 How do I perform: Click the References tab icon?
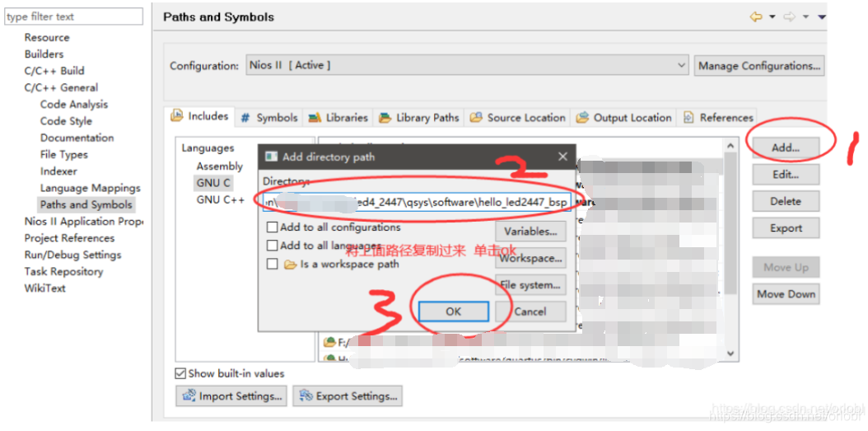pyautogui.click(x=688, y=118)
